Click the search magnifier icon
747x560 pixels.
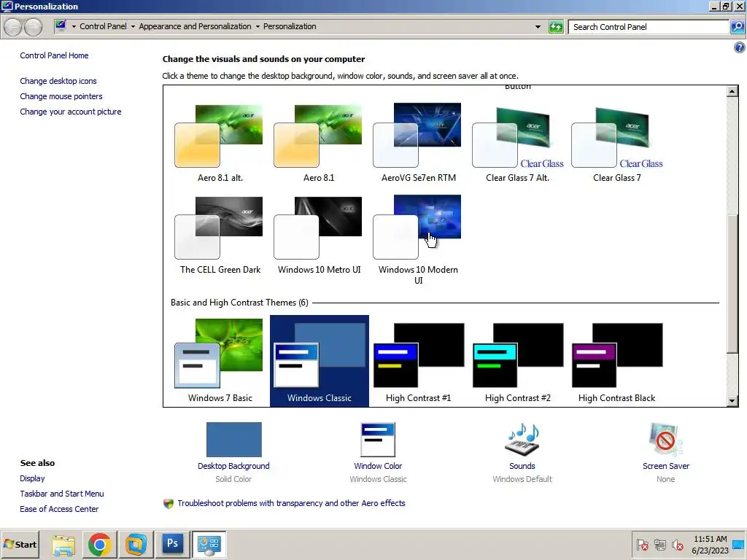pos(737,27)
